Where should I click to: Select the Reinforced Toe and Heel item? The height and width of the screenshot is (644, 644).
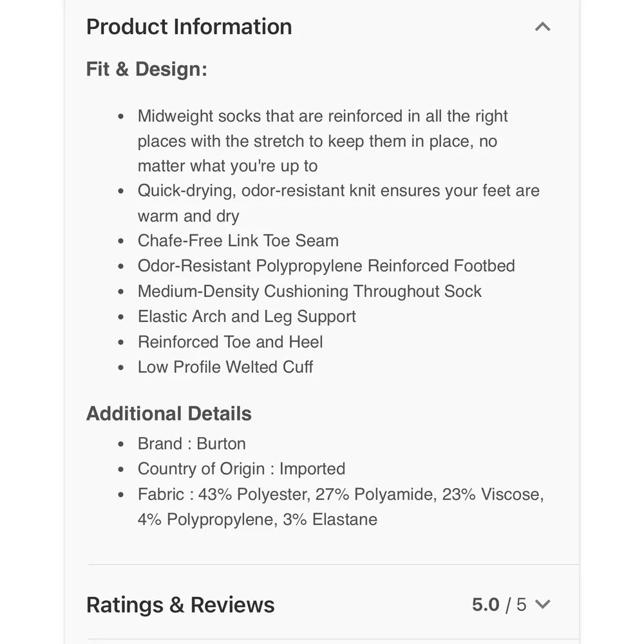[230, 342]
